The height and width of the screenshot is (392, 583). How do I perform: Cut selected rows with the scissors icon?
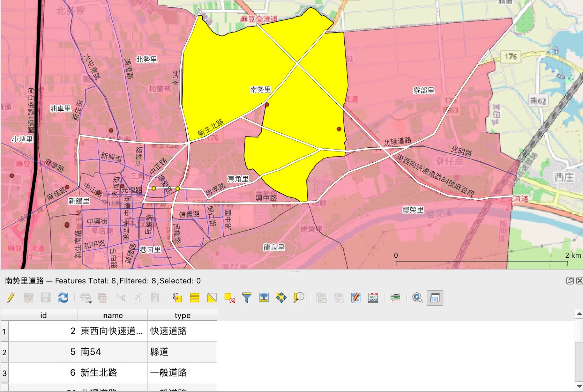(120, 298)
